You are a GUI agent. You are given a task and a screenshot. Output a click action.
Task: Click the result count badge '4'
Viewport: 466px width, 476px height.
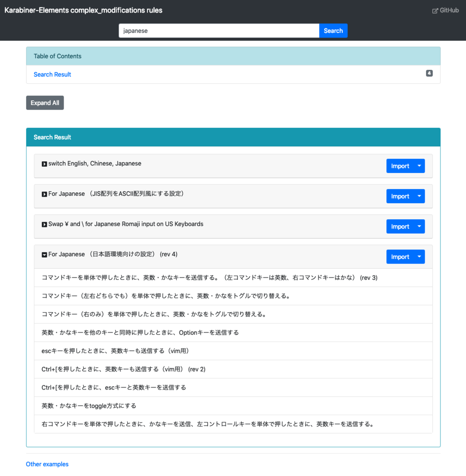(x=429, y=73)
